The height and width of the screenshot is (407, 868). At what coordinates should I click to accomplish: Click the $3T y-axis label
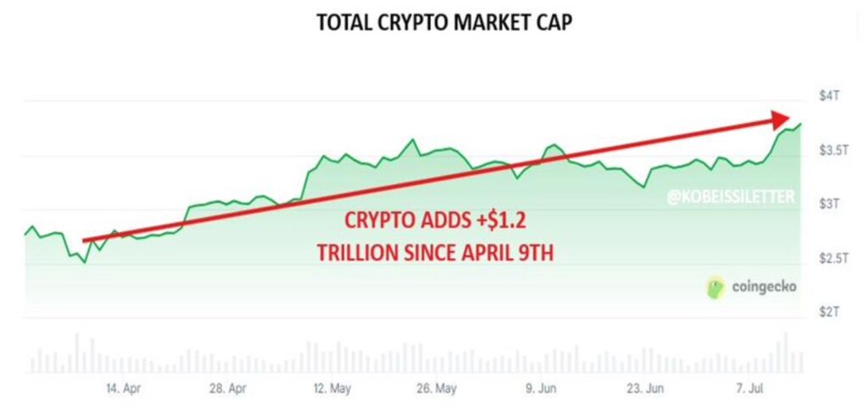[829, 203]
